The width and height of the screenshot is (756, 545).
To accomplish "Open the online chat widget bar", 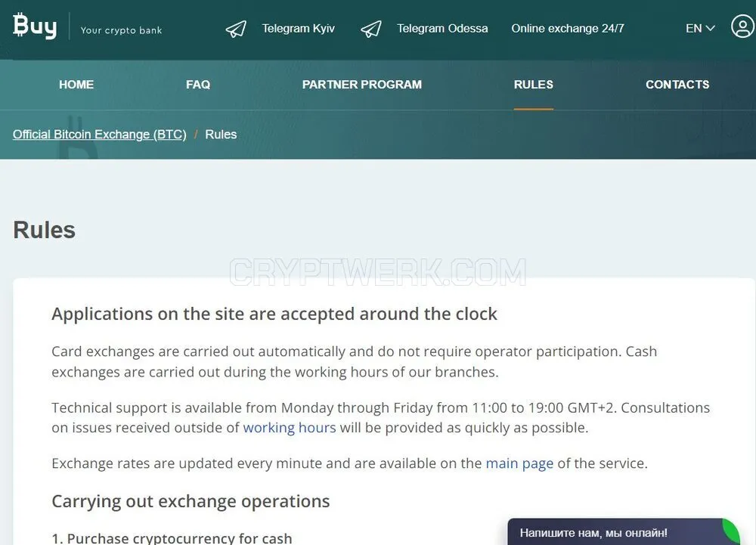I will (x=624, y=532).
